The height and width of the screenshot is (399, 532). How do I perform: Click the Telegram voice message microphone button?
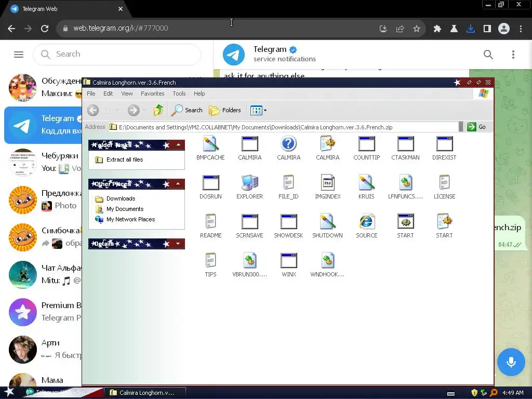point(511,362)
